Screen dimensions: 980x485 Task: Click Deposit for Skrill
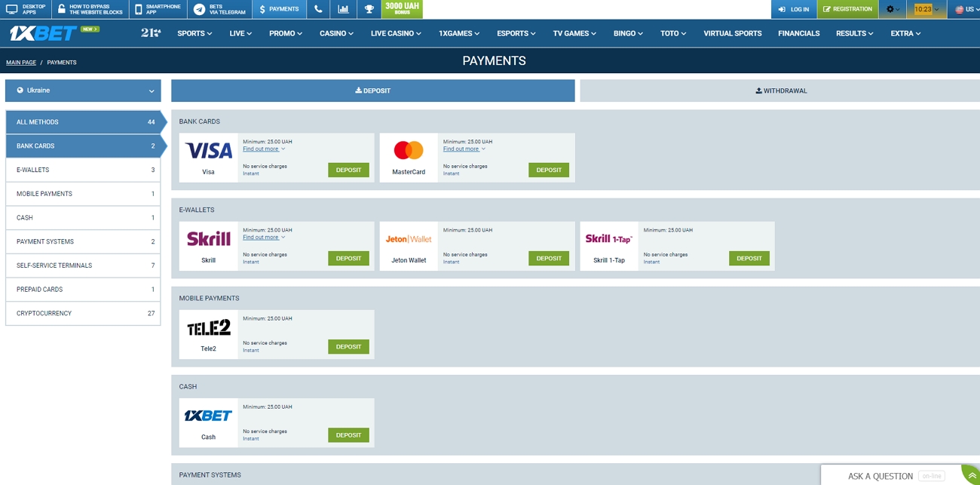[x=348, y=258]
